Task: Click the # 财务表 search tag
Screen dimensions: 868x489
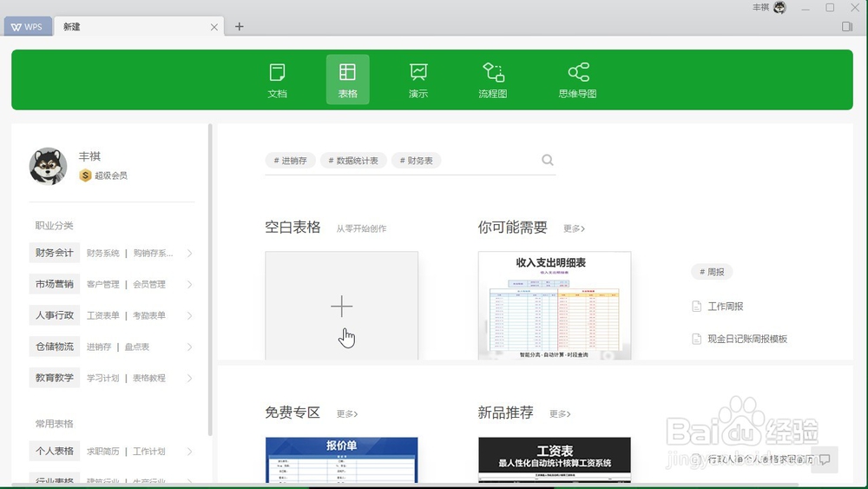Action: (x=417, y=161)
